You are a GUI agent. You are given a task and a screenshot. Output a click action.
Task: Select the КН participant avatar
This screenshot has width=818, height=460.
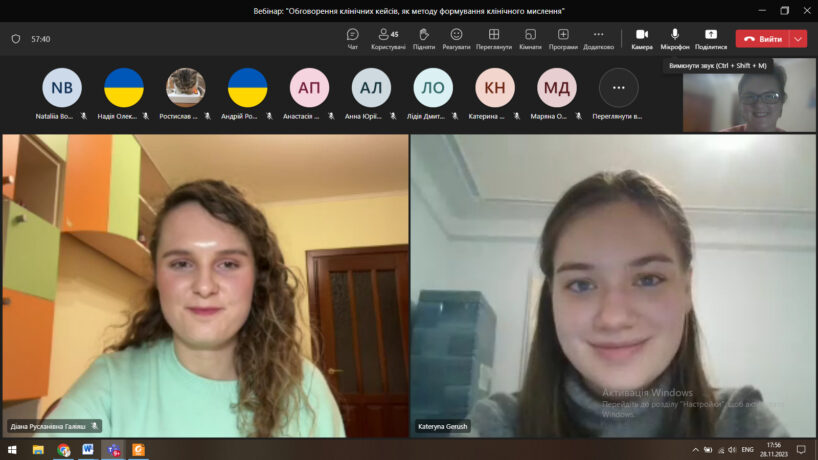coord(494,88)
